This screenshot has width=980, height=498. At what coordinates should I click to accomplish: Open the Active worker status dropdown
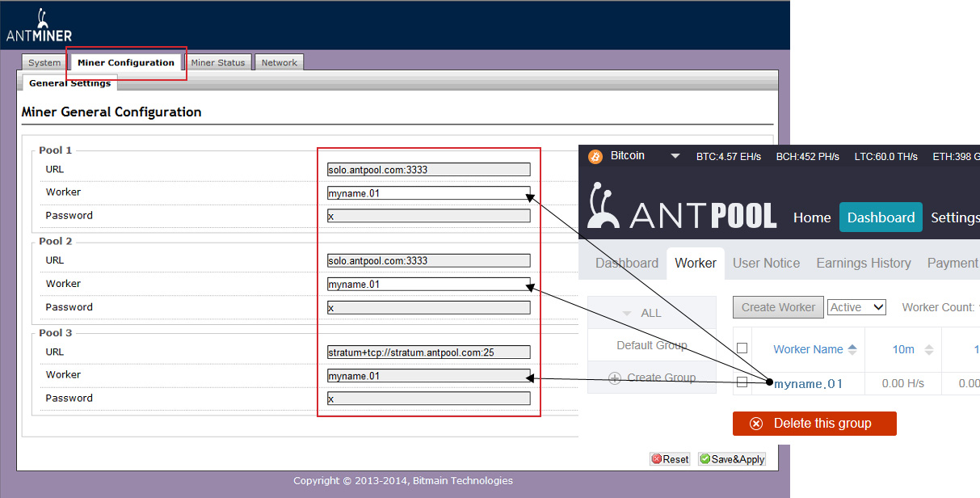[x=856, y=307]
